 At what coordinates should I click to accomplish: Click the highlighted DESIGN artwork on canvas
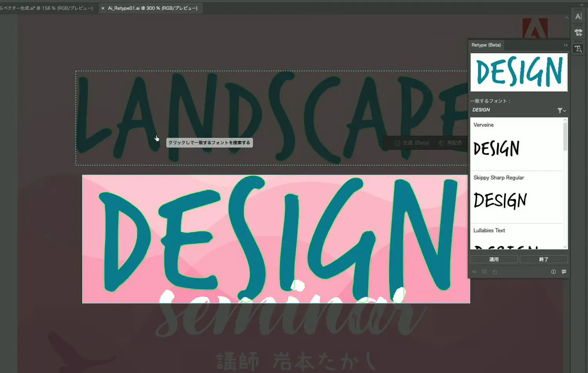tap(276, 239)
